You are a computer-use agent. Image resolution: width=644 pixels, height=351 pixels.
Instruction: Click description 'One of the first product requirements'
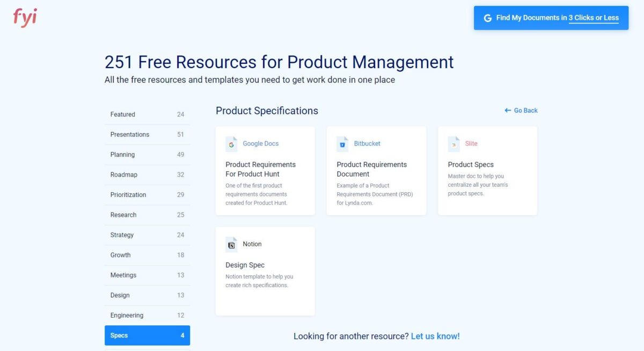point(257,194)
